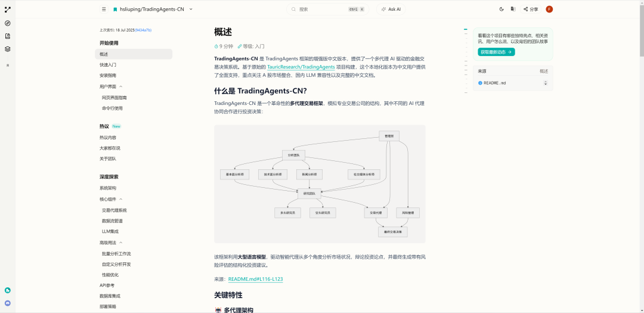The width and height of the screenshot is (644, 313).
Task: Open the user avatar F
Action: point(549,9)
